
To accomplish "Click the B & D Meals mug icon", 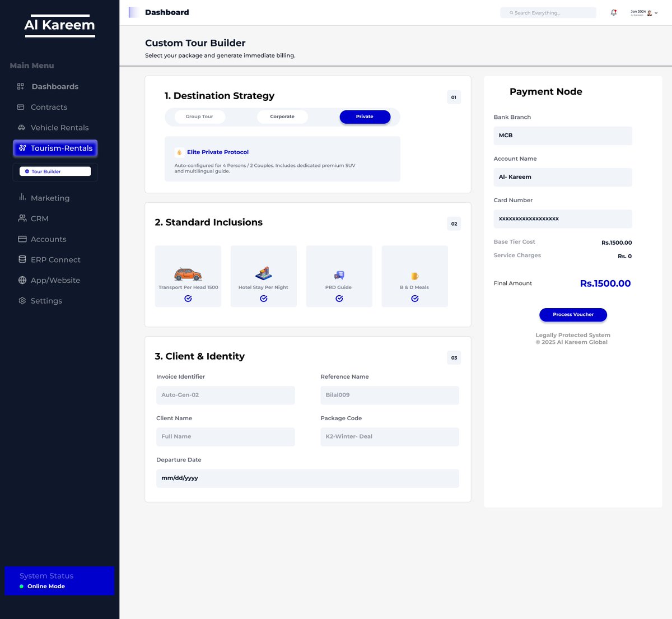I will coord(415,276).
